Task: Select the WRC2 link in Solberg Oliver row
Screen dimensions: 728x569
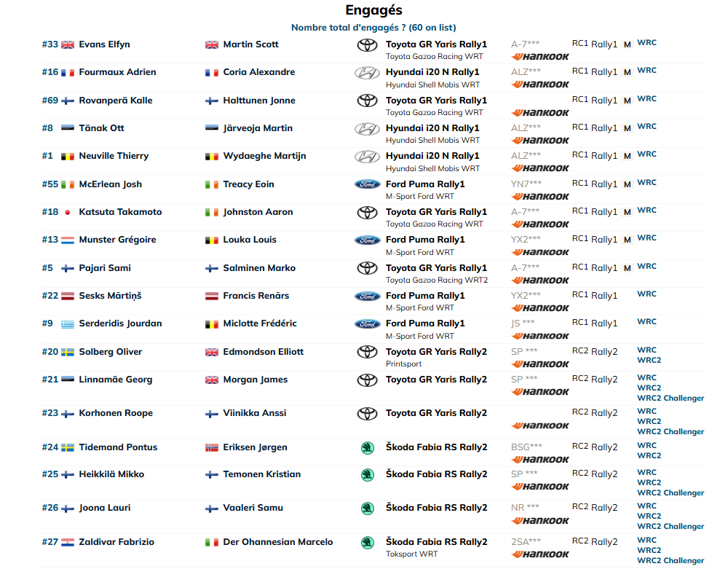Action: (649, 361)
